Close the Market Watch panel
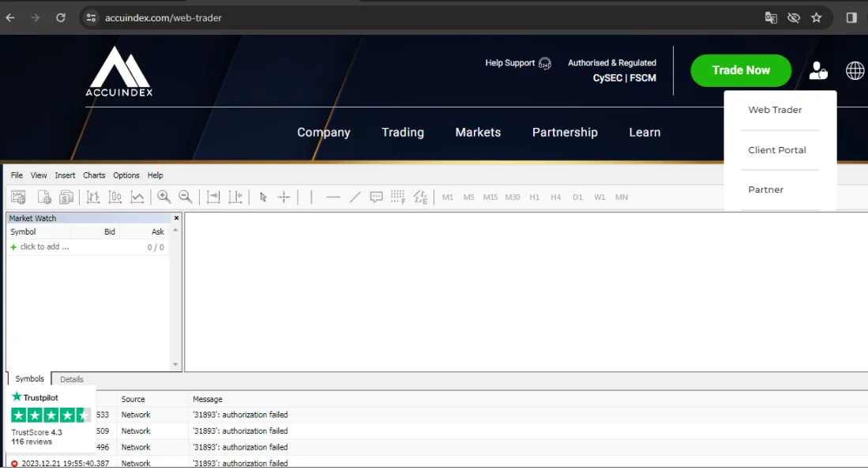 [x=176, y=218]
